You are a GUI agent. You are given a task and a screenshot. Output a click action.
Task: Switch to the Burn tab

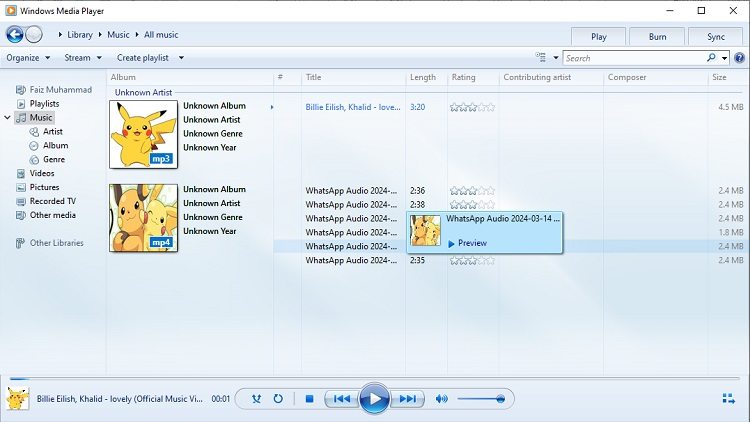[x=657, y=36]
